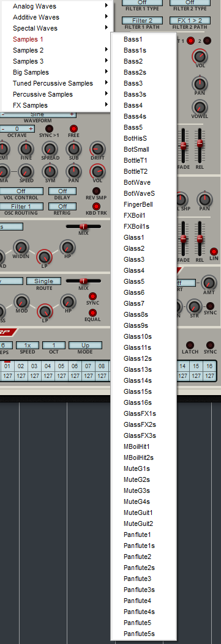Click the WAVEFORM plus button

coord(72,114)
